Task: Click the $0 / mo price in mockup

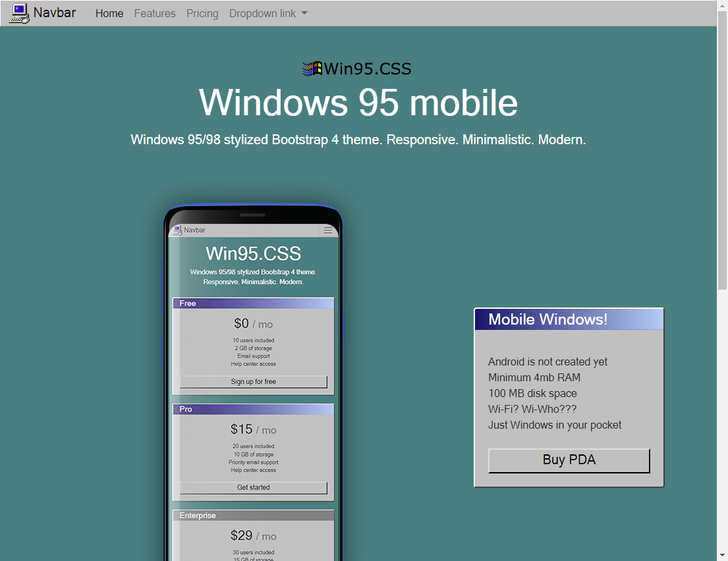Action: coord(254,323)
